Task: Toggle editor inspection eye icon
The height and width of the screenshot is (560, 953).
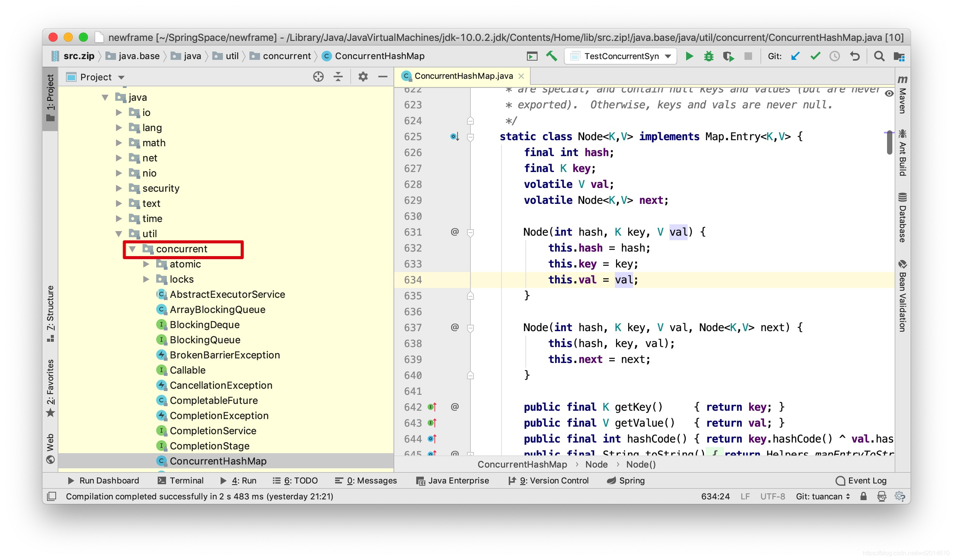Action: pyautogui.click(x=889, y=94)
